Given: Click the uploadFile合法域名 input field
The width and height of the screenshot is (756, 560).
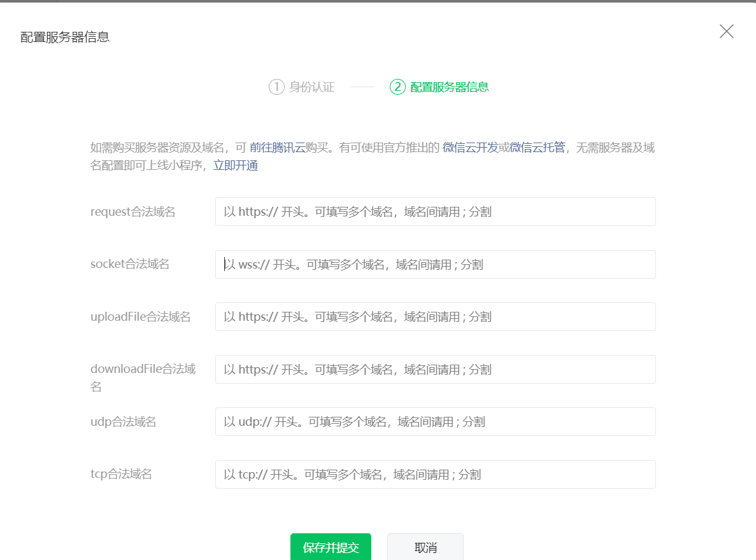Looking at the screenshot, I should tap(435, 316).
